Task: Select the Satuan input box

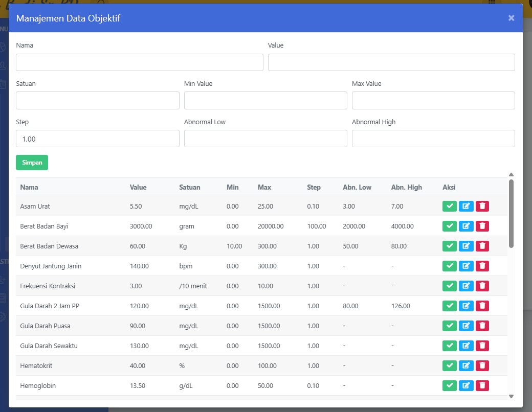Action: (x=97, y=101)
